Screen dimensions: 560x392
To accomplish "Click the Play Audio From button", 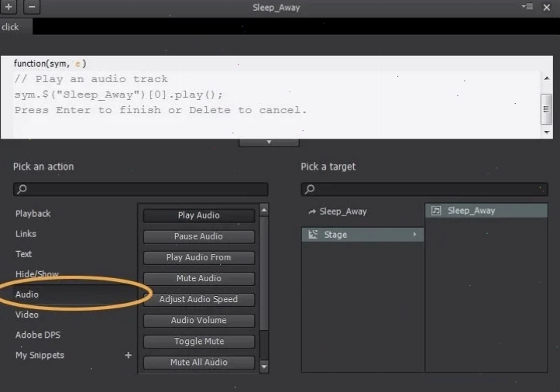I will (199, 258).
